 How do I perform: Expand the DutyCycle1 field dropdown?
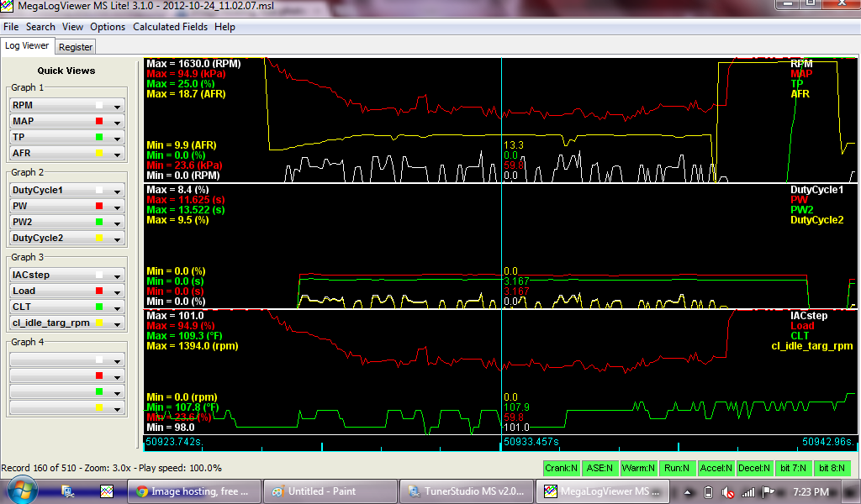[x=117, y=191]
